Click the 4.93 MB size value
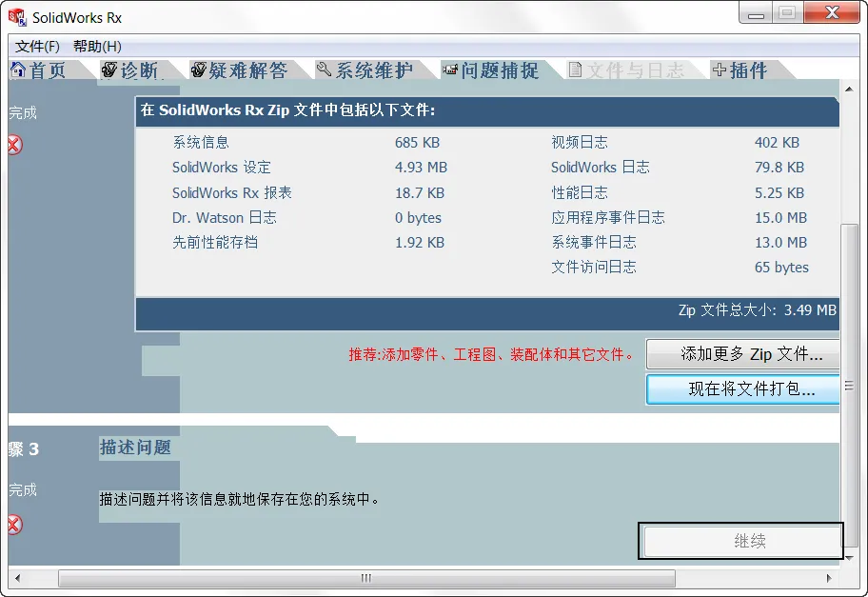This screenshot has height=597, width=868. tap(422, 168)
